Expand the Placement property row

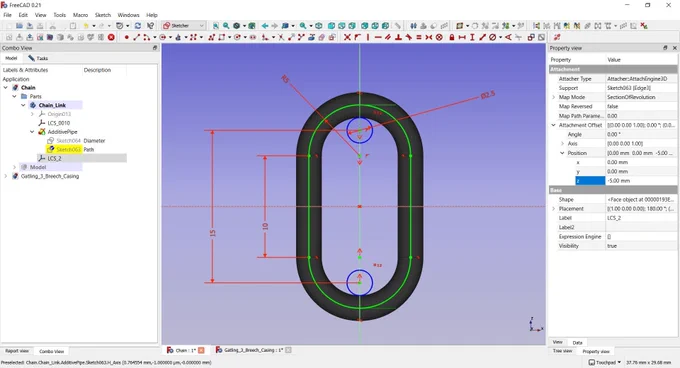pyautogui.click(x=554, y=208)
